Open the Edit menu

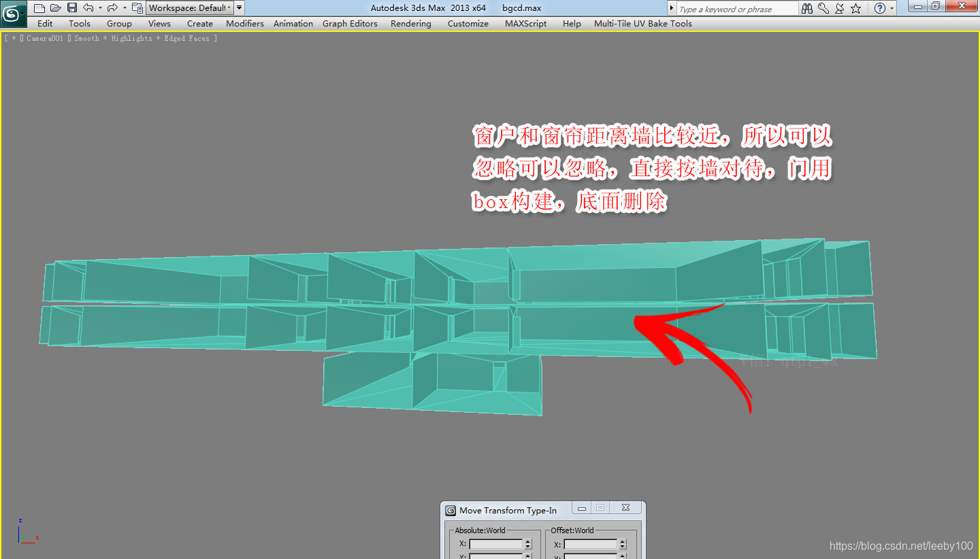[45, 23]
